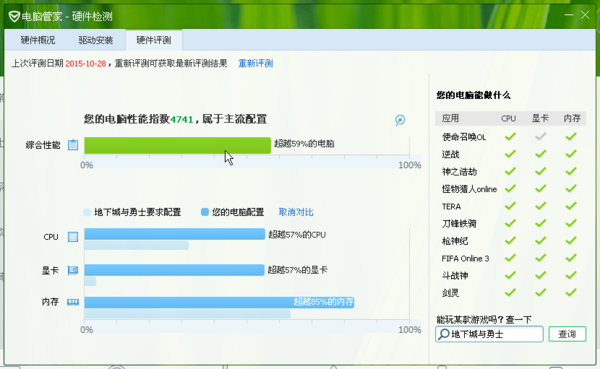Click the 内存 memory stick icon
This screenshot has height=369, width=600.
tap(73, 302)
